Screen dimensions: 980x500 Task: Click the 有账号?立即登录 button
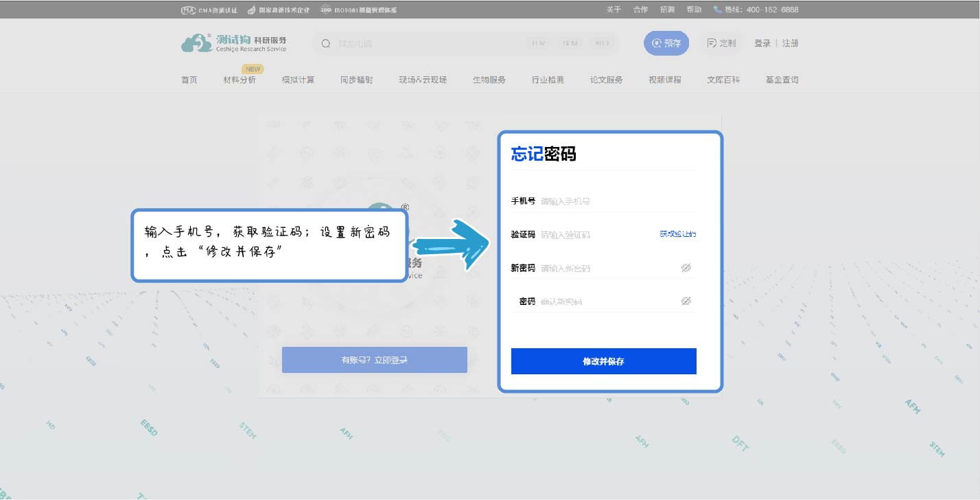[374, 359]
